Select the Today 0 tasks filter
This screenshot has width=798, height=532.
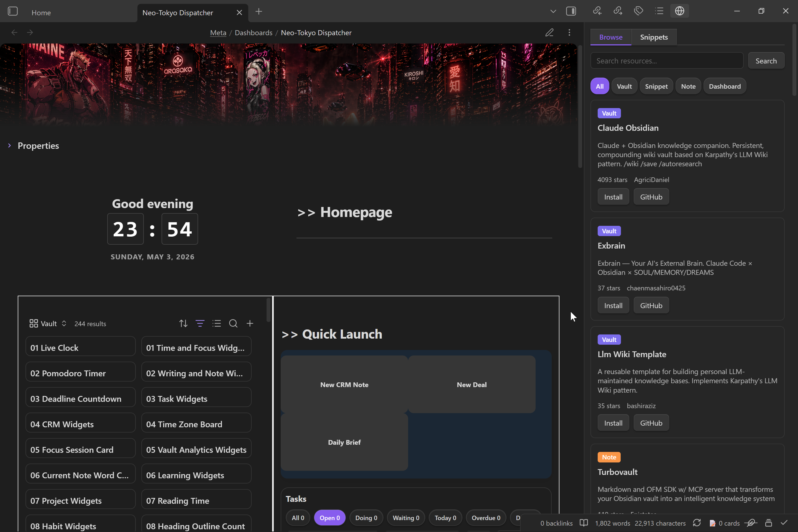point(445,518)
